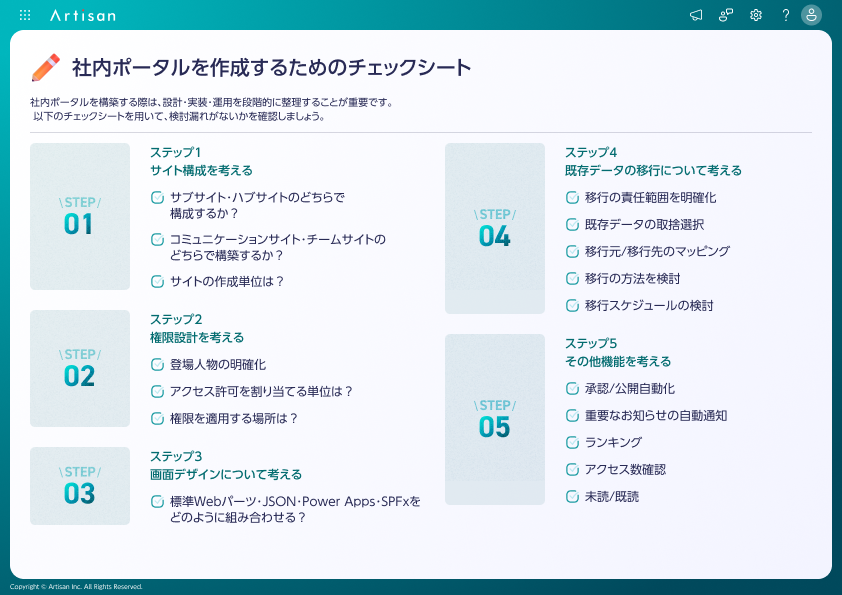Screen dimensions: 842x595
Task: Click the pencil icon beside the title
Action: coord(46,68)
